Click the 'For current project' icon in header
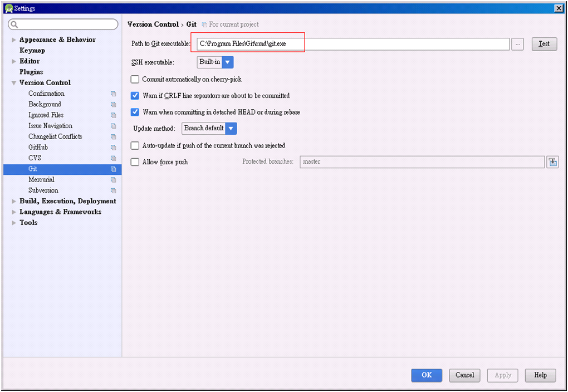This screenshot has width=568, height=392. [x=204, y=24]
